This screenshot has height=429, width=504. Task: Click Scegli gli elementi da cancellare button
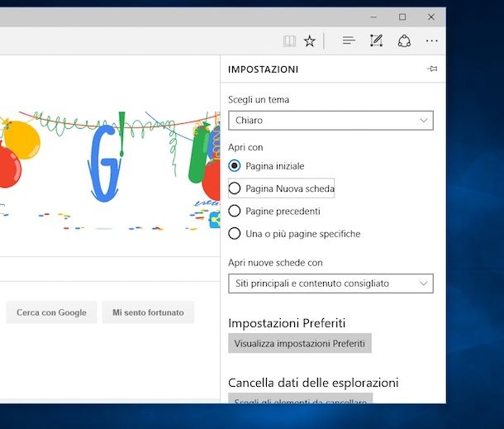(300, 398)
